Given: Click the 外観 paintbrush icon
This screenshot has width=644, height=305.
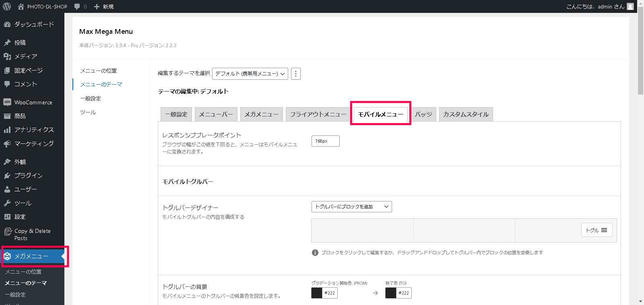Looking at the screenshot, I should (7, 162).
